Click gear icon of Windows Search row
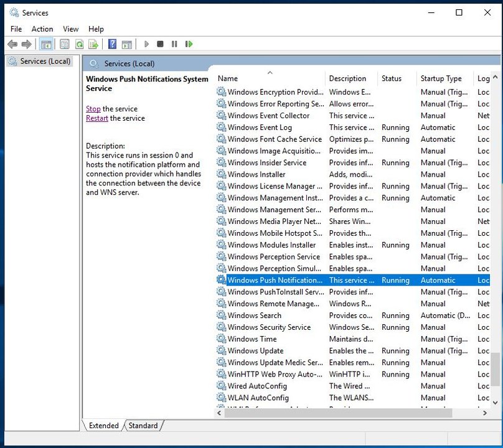The height and width of the screenshot is (448, 503). click(x=221, y=315)
